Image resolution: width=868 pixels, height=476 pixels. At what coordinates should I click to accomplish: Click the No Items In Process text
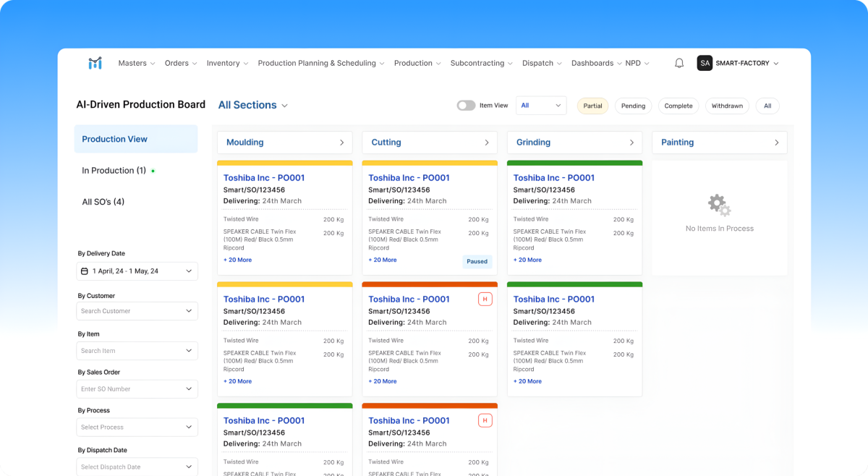pyautogui.click(x=720, y=229)
